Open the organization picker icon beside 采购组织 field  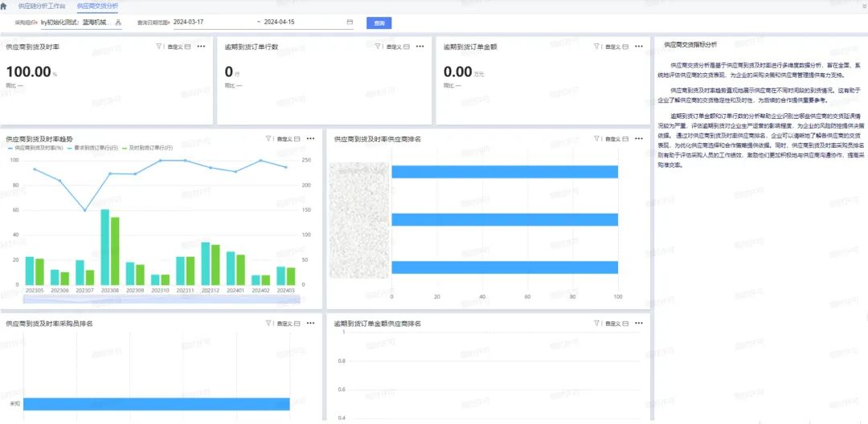click(119, 22)
